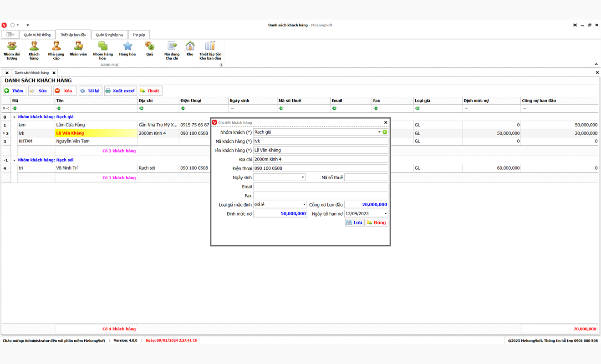The height and width of the screenshot is (364, 601).
Task: Close the Danh sách khách hàng tab
Action: point(54,73)
